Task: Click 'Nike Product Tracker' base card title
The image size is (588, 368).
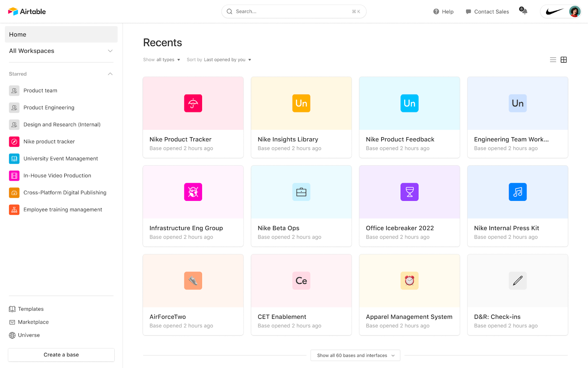Action: click(x=180, y=139)
